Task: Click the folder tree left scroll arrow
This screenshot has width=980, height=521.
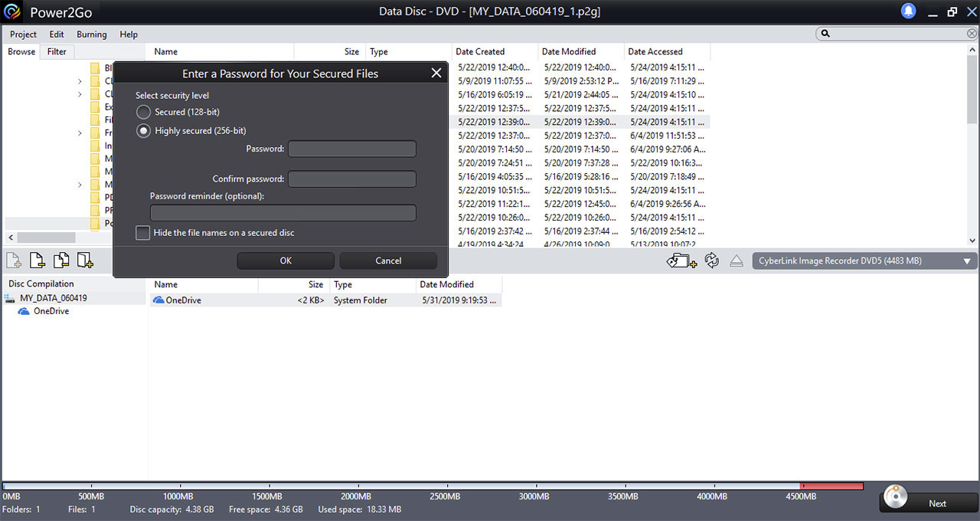Action: click(11, 238)
